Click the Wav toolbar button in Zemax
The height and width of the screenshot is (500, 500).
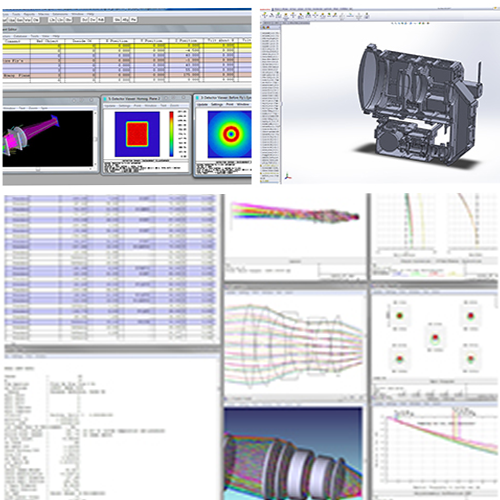(27, 20)
